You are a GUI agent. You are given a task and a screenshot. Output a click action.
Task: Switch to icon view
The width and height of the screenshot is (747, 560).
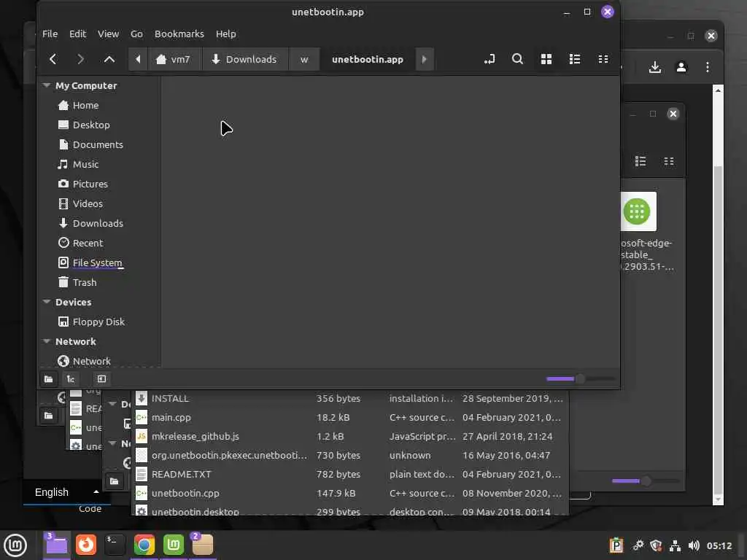coord(546,59)
